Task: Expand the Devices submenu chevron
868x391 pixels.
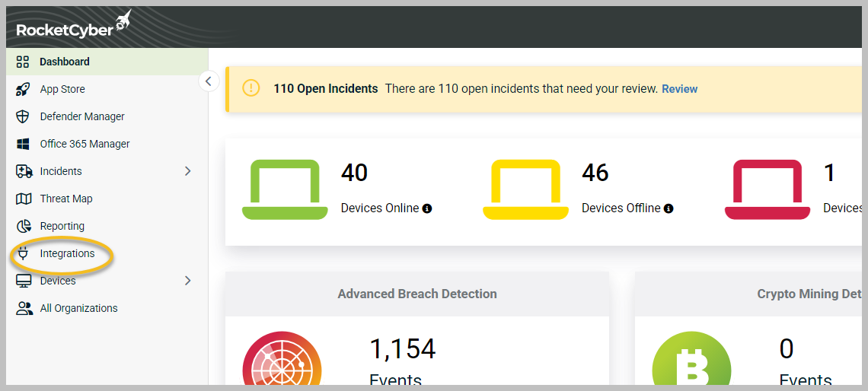Action: 188,281
